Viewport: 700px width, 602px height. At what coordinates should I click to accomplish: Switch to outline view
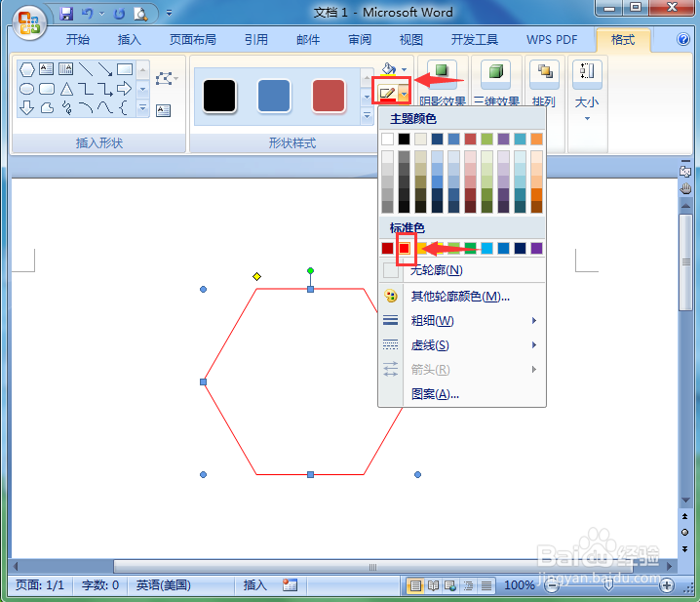pos(469,585)
